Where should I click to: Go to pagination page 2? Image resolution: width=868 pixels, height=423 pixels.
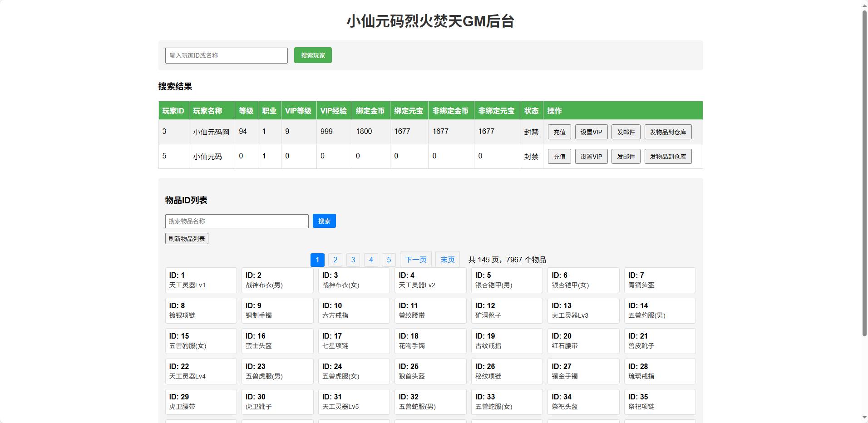click(x=335, y=260)
